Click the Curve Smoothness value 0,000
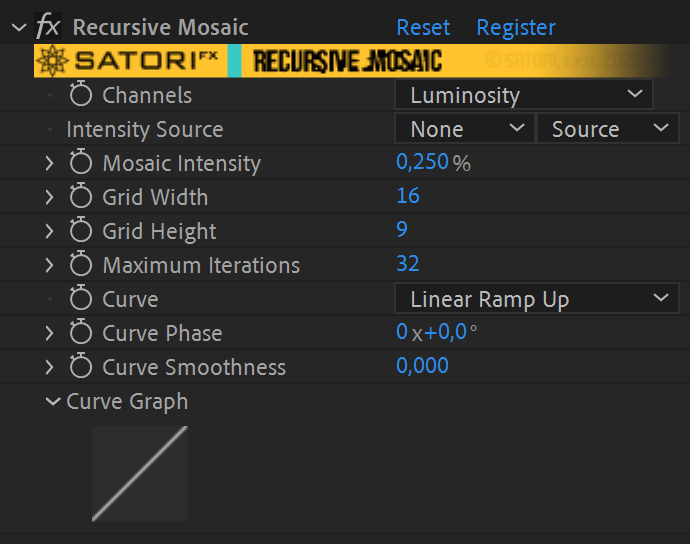This screenshot has width=690, height=544. (x=422, y=365)
